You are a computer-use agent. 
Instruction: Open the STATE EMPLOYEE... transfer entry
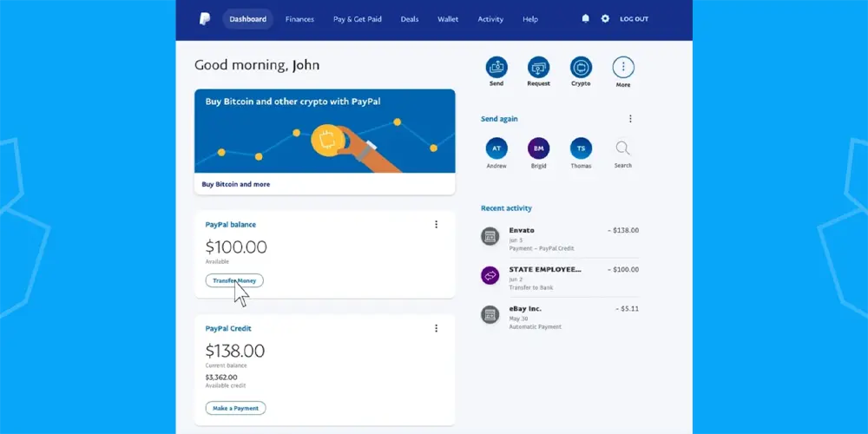coord(560,278)
